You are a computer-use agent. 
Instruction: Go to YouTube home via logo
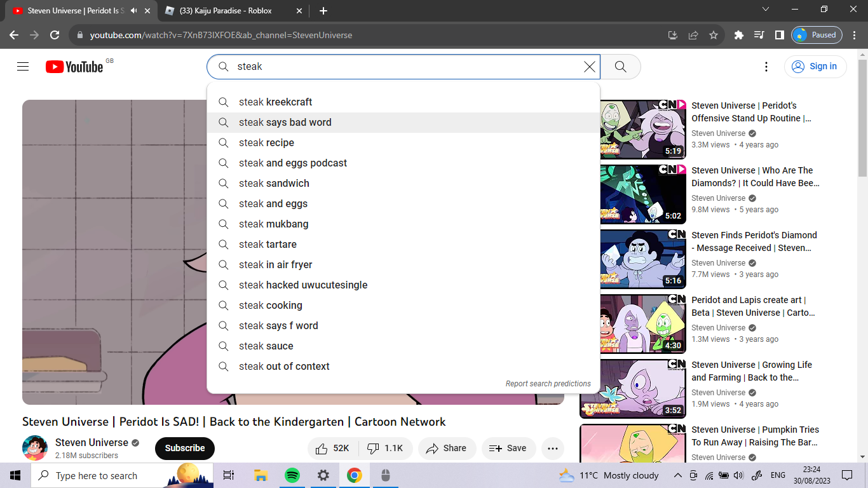tap(74, 67)
